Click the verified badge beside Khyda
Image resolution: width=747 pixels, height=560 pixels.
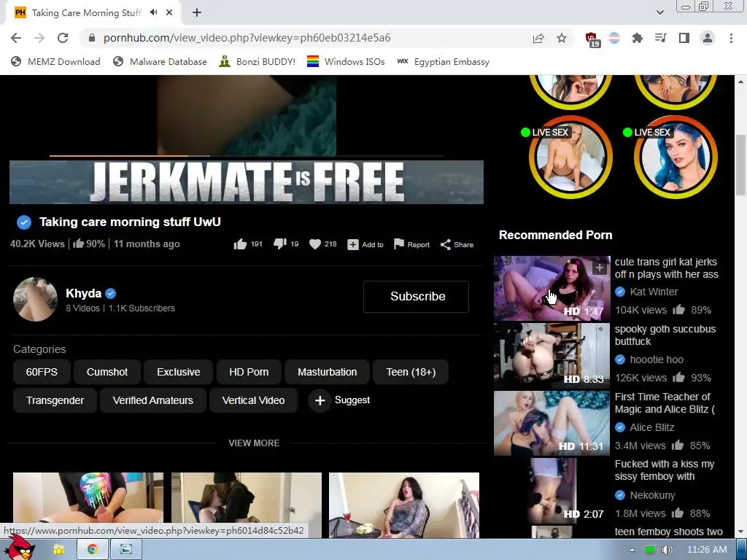click(x=111, y=293)
